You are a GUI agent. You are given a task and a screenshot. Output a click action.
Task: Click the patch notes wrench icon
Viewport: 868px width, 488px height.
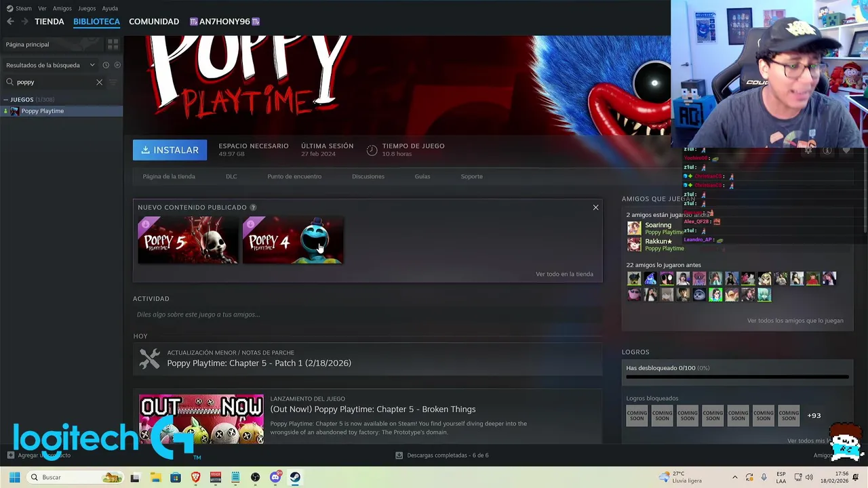tap(150, 359)
